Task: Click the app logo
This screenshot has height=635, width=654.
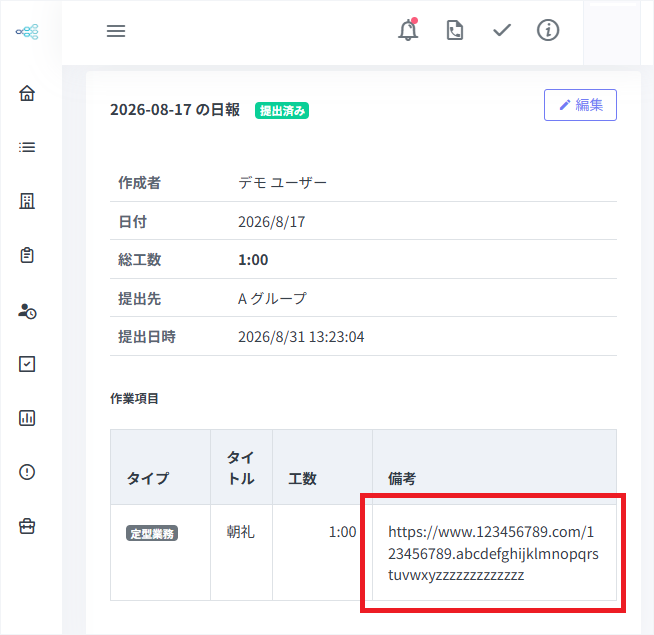Action: pyautogui.click(x=27, y=31)
